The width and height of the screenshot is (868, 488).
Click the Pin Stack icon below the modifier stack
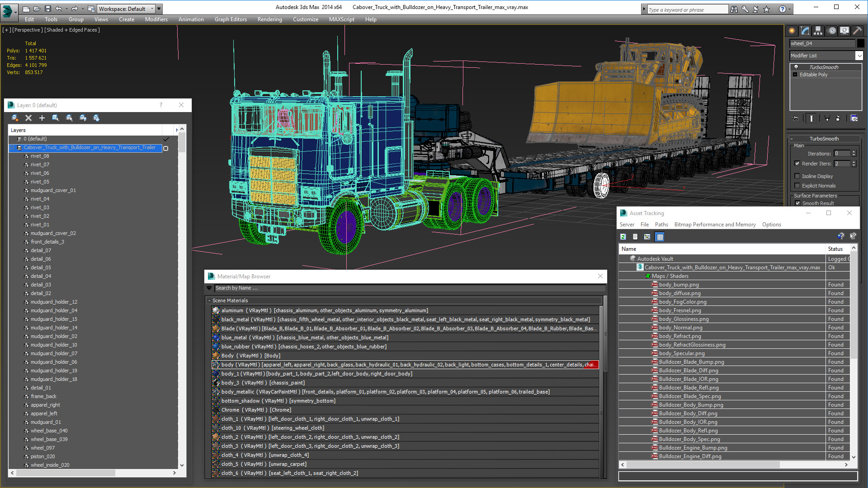pyautogui.click(x=796, y=118)
